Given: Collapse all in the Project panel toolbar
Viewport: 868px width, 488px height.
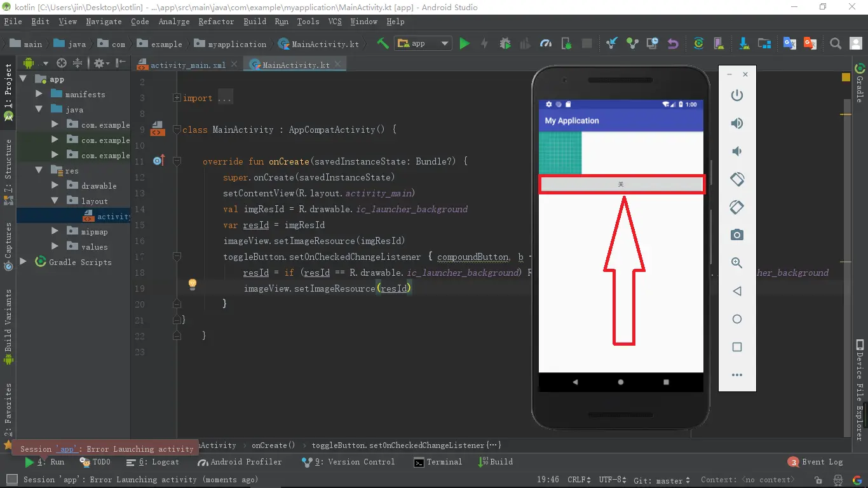Looking at the screenshot, I should 77,63.
